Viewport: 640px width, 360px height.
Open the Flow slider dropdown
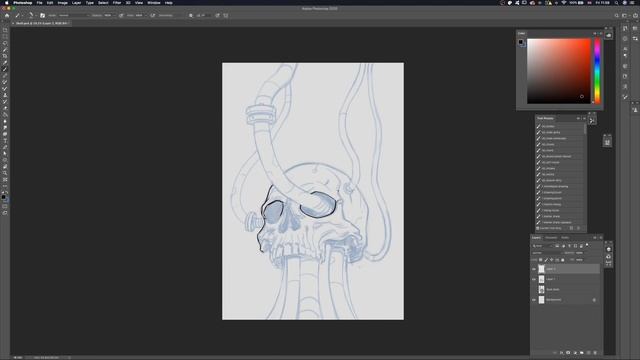pos(146,16)
